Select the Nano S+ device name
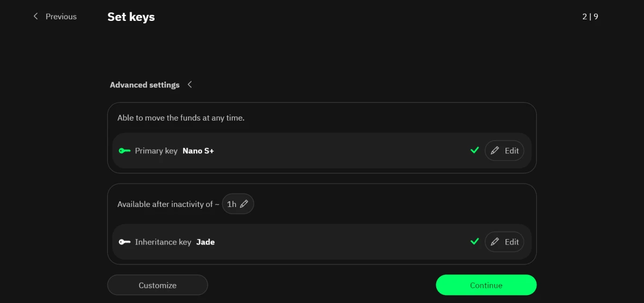644x303 pixels. click(198, 151)
